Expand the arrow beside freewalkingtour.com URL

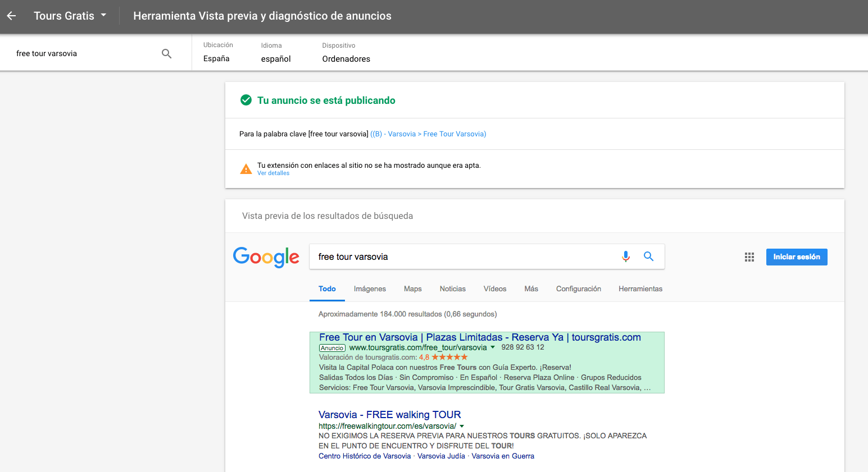(x=462, y=427)
